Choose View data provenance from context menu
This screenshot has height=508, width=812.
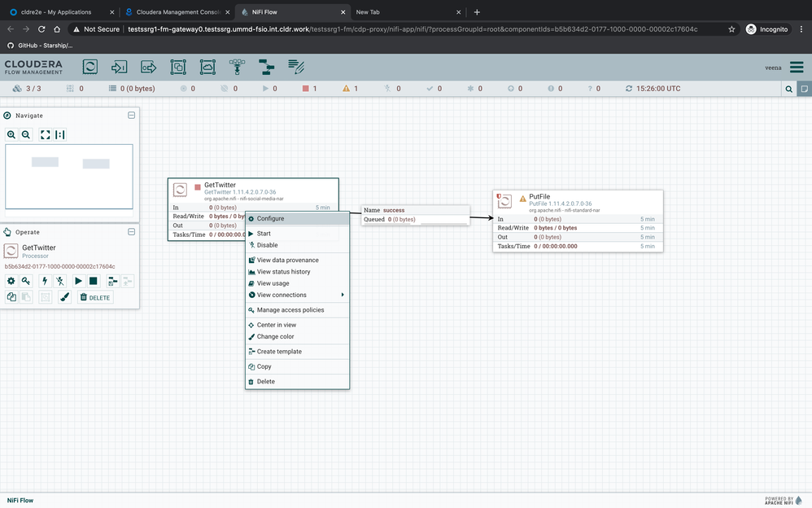pyautogui.click(x=297, y=261)
